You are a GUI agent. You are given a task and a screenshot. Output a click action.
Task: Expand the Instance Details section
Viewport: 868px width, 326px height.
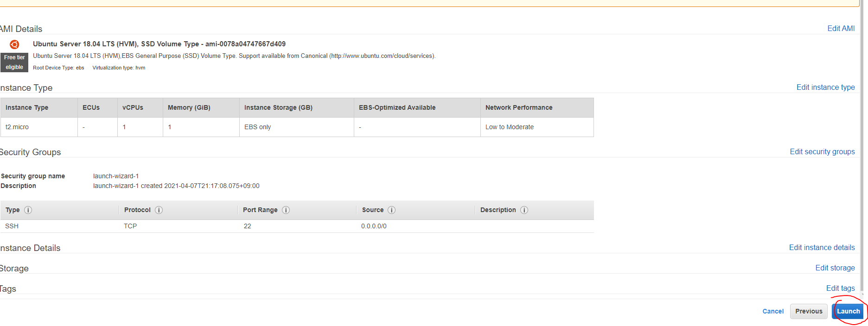click(x=30, y=248)
